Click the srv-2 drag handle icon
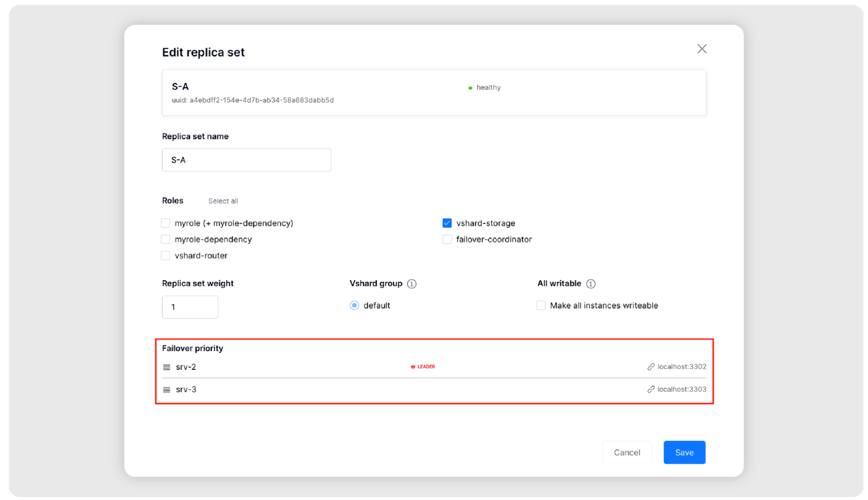The image size is (868, 500). click(x=166, y=367)
